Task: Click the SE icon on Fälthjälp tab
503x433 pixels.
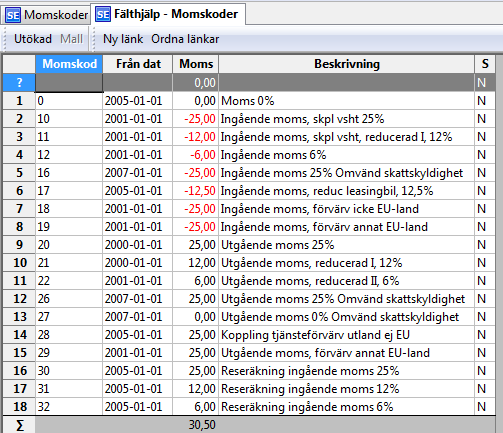Action: pyautogui.click(x=103, y=14)
